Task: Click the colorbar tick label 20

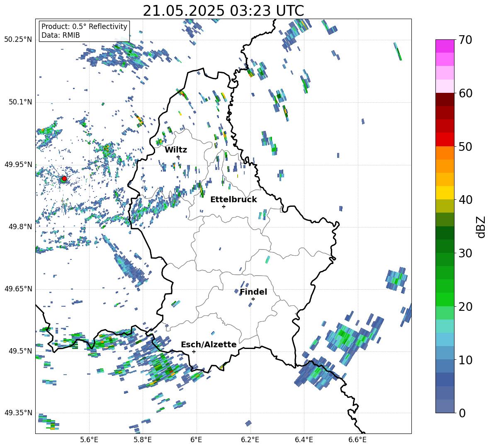Action: [465, 306]
